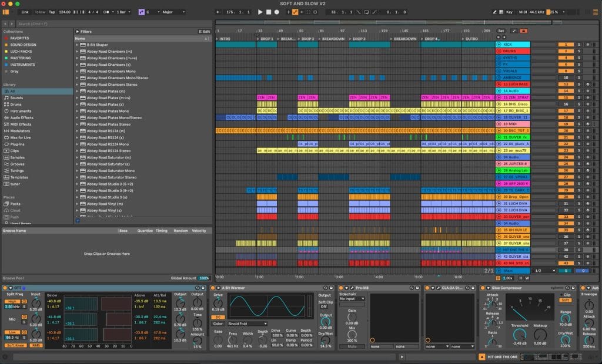
Task: Click the SOUND DESIGN orange color tag
Action: click(5, 45)
